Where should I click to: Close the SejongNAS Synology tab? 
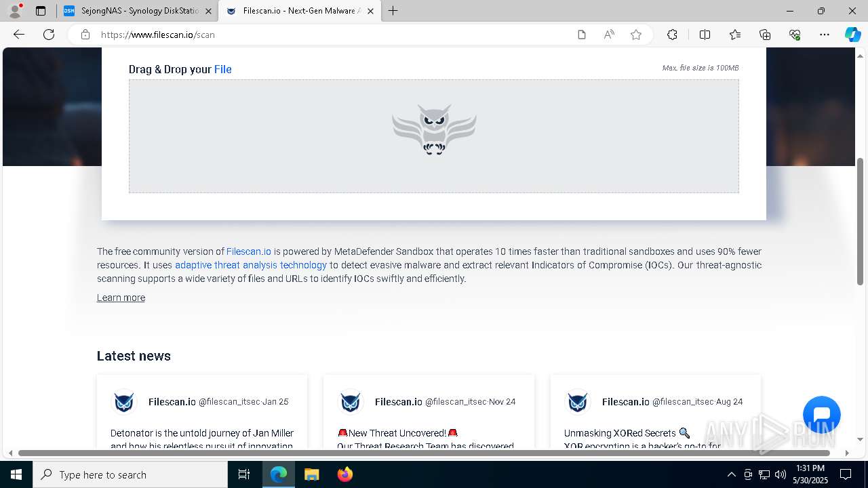click(208, 11)
